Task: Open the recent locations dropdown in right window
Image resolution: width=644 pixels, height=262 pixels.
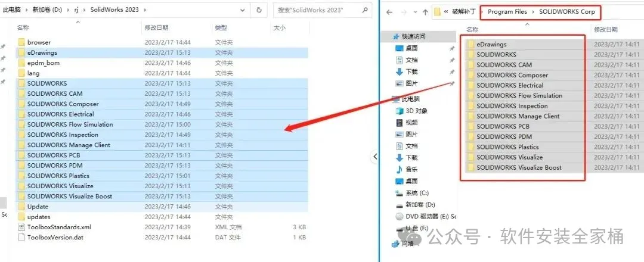Action: coord(414,13)
